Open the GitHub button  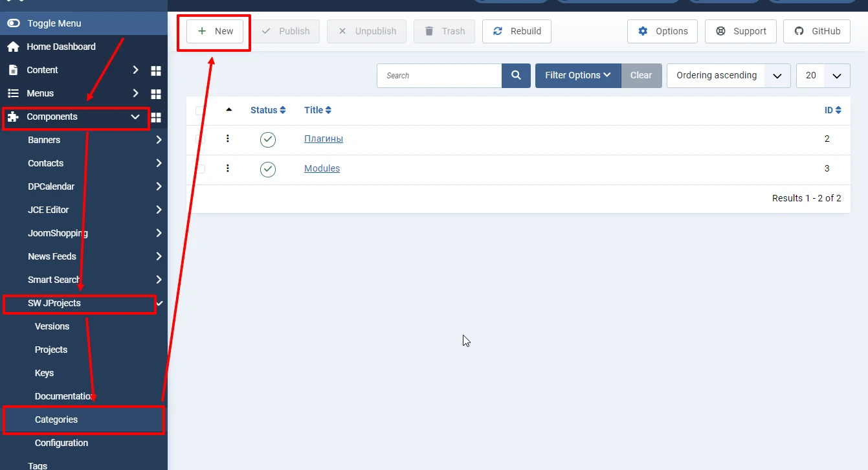pyautogui.click(x=817, y=31)
